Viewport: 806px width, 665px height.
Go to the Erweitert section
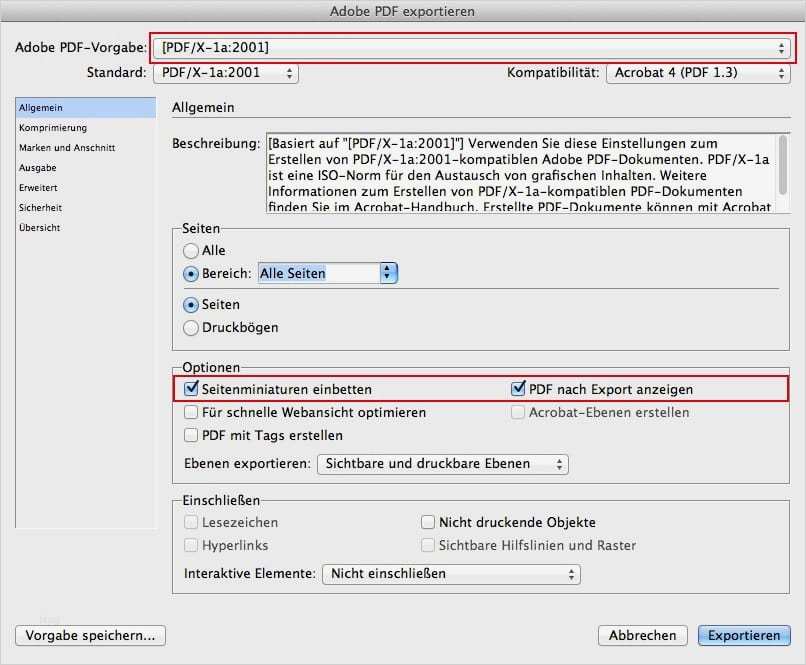[85, 188]
